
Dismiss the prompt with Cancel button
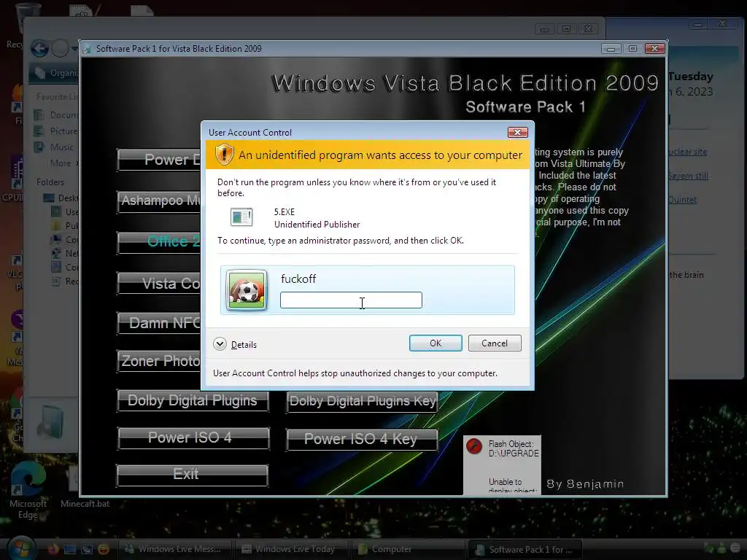[495, 343]
